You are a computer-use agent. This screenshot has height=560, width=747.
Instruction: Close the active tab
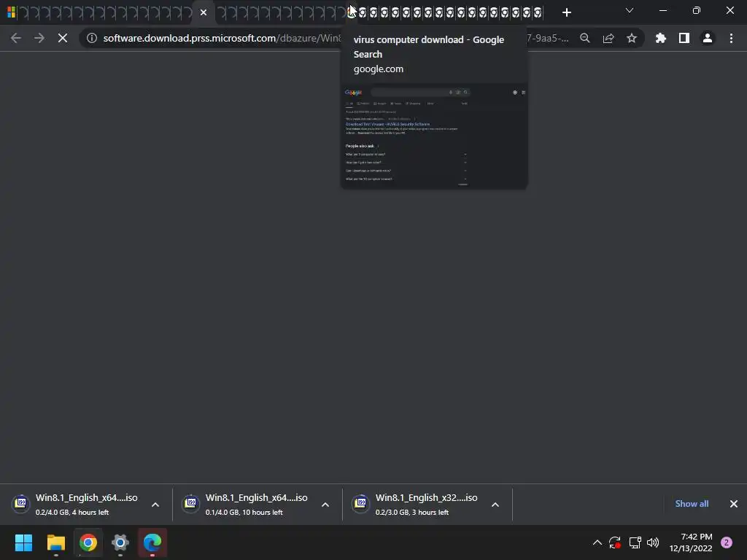[x=204, y=12]
